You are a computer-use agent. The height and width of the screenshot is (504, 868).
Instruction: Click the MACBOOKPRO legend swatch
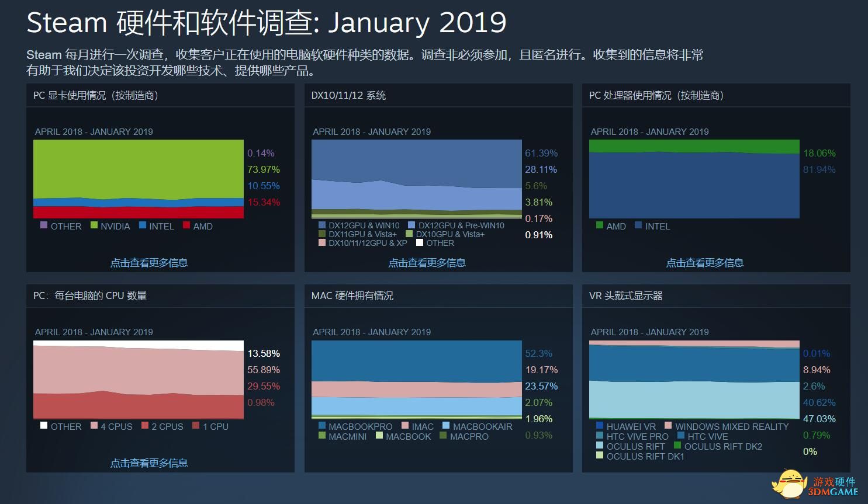tap(322, 426)
